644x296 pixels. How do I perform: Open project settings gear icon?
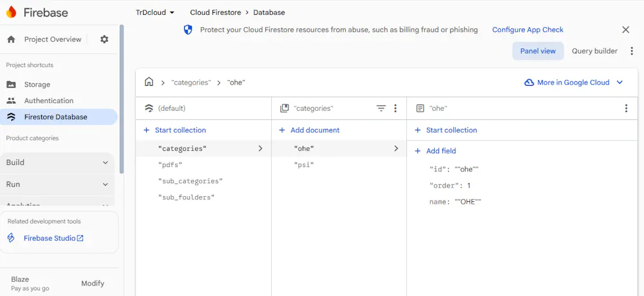[104, 39]
